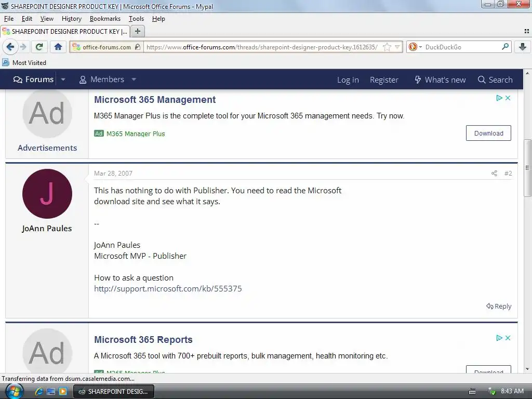Launch Windows Media Player from the quick launch
The width and height of the screenshot is (532, 399).
click(x=63, y=392)
